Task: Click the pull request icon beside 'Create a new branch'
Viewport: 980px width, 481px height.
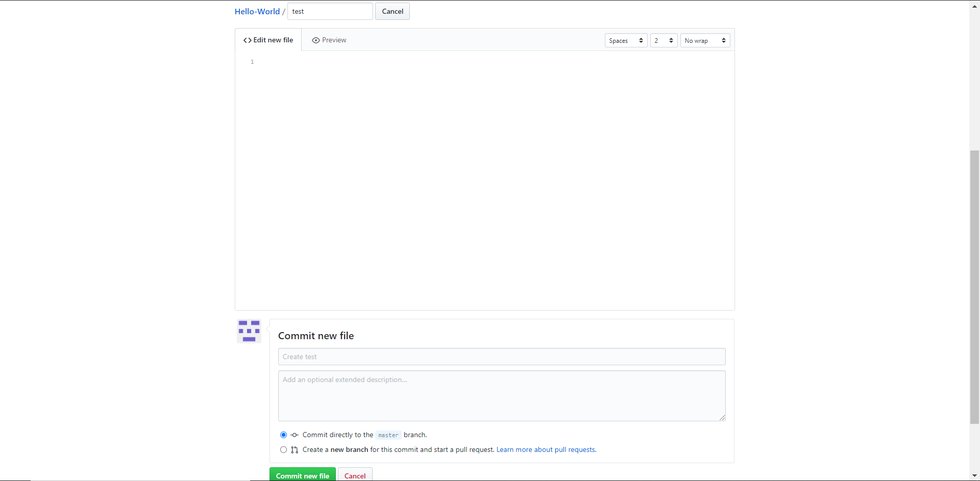Action: (x=295, y=450)
